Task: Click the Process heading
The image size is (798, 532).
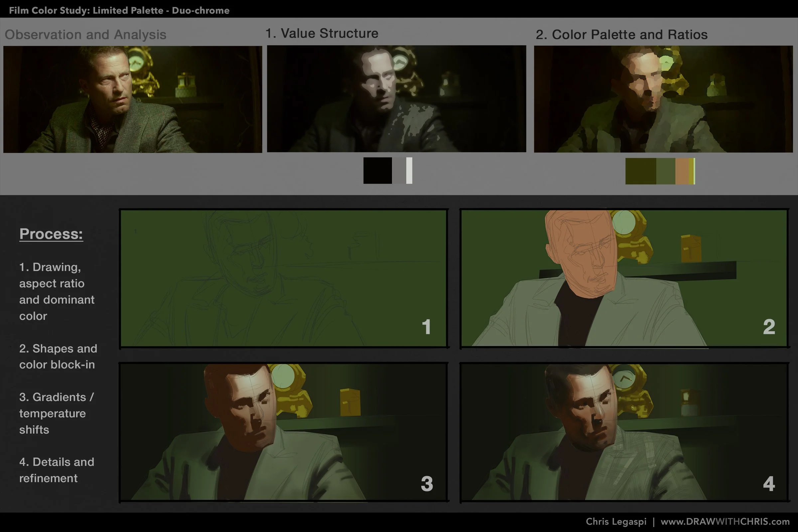Action: click(x=51, y=233)
